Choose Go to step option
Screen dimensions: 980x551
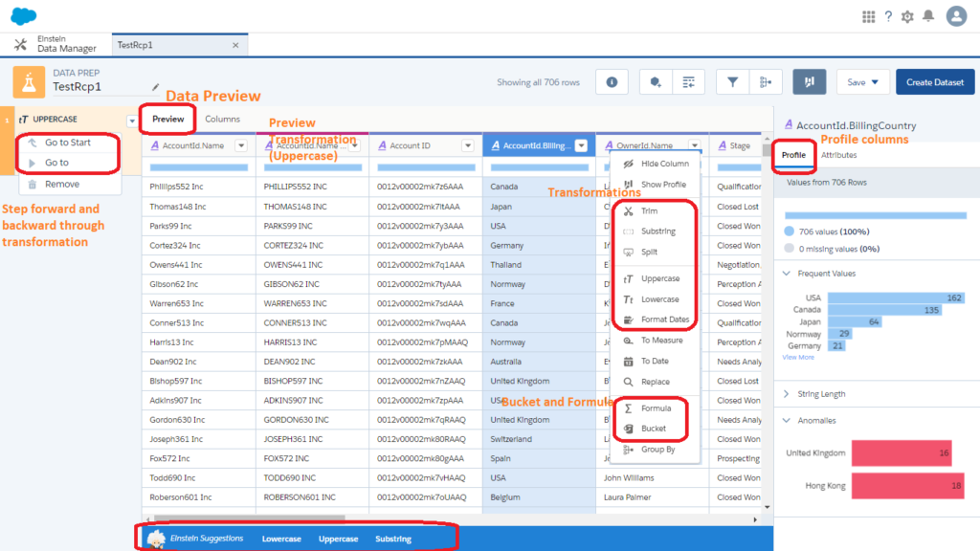(x=56, y=163)
